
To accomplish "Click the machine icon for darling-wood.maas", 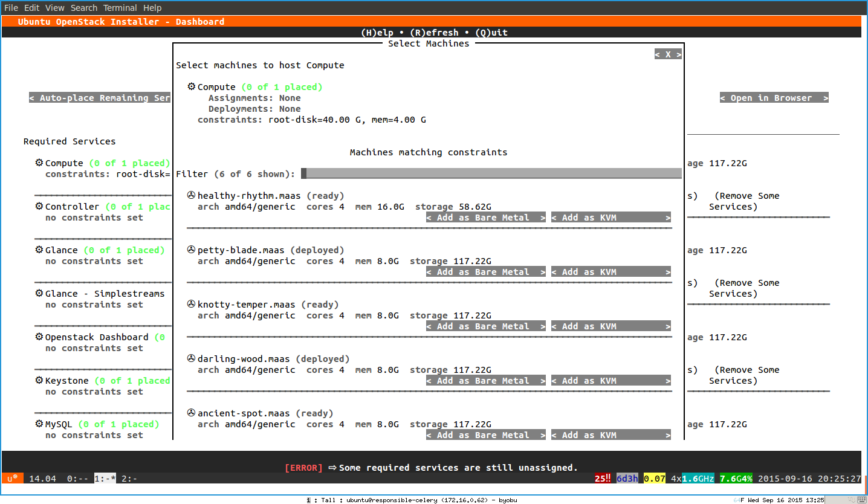I will 192,359.
